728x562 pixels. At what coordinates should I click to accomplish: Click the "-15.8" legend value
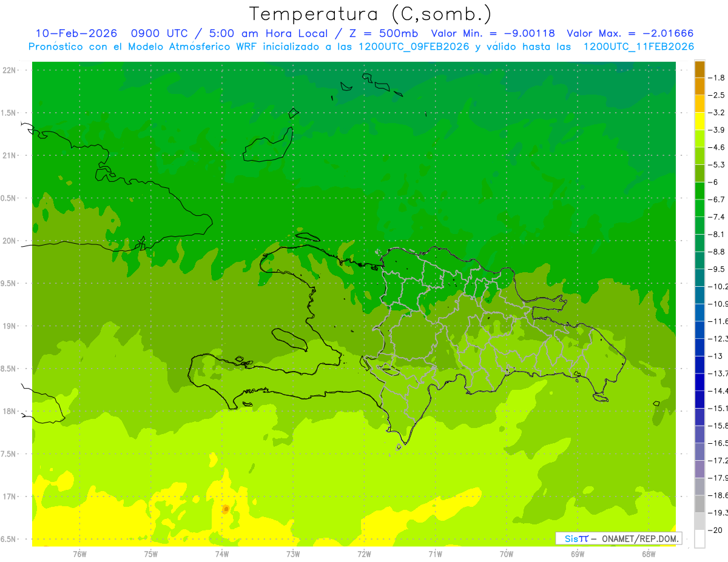point(718,426)
